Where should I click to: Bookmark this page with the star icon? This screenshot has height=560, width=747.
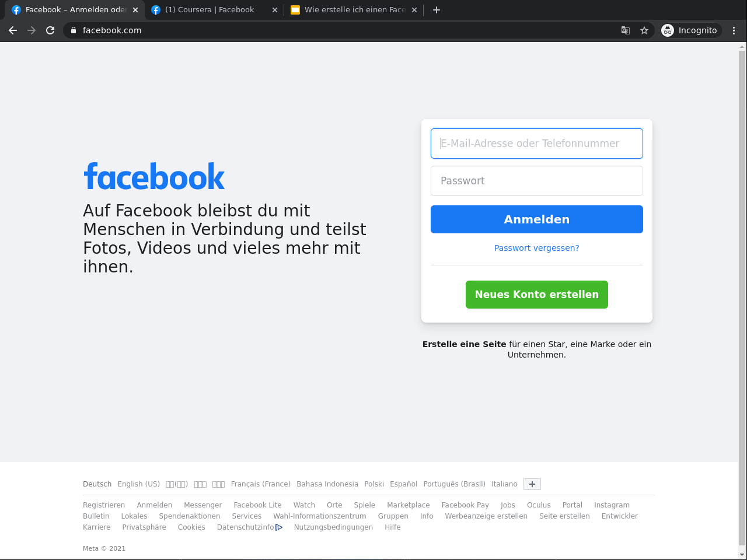pyautogui.click(x=644, y=30)
